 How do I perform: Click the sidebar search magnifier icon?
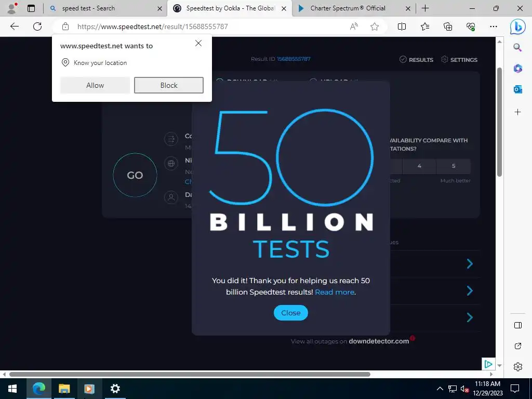(518, 47)
